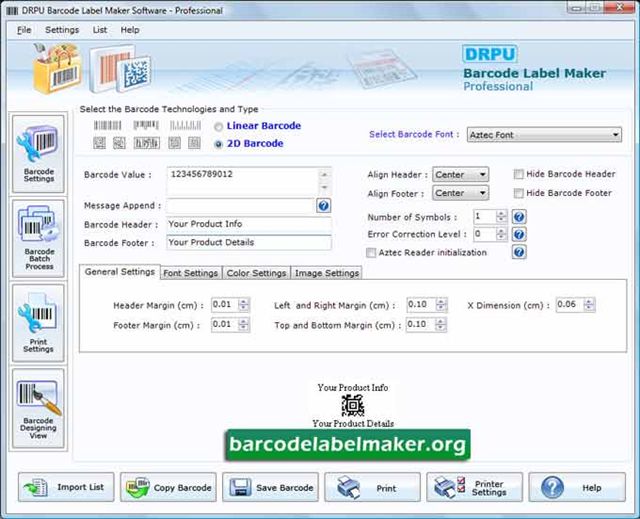Click Copy Barcode button

(168, 487)
